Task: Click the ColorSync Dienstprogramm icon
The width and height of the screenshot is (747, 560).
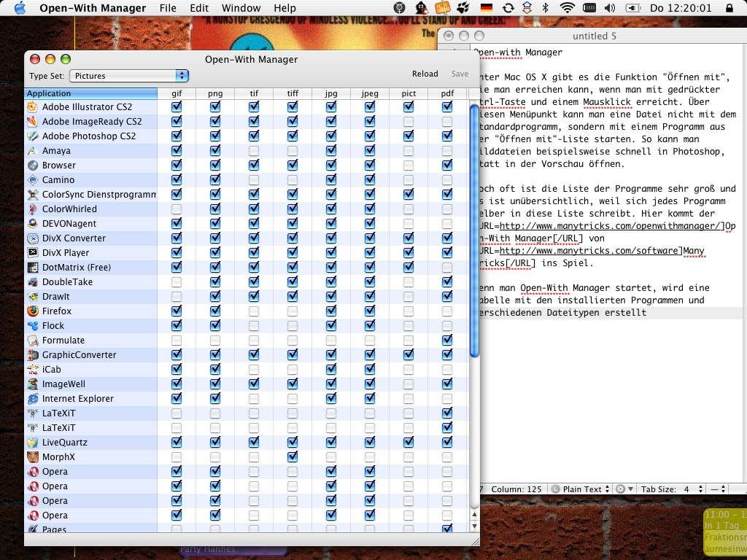Action: pos(32,194)
